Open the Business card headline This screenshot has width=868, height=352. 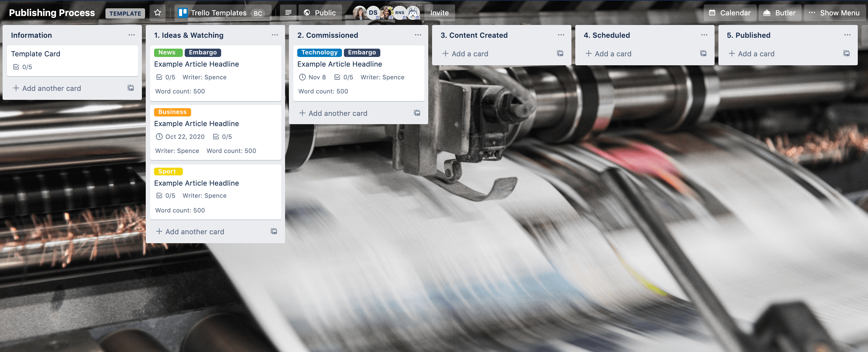pyautogui.click(x=197, y=124)
